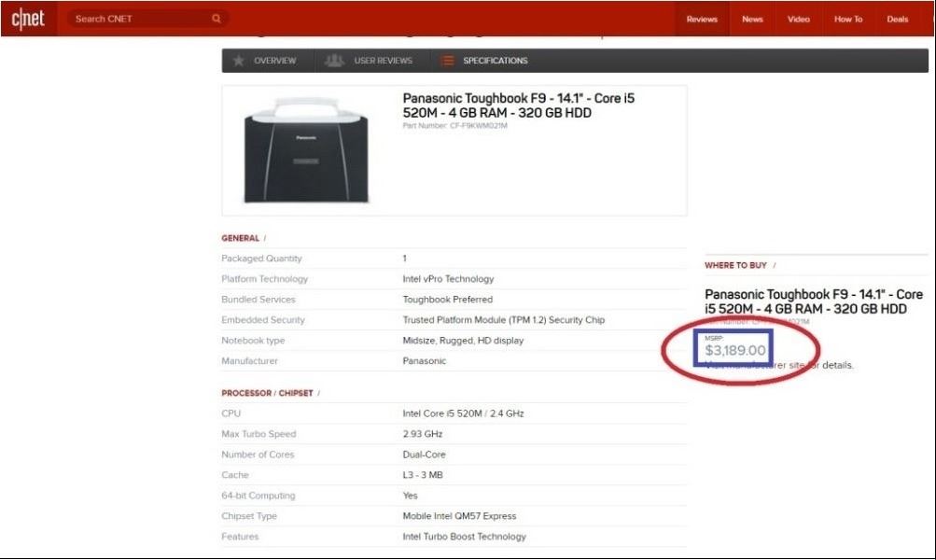
Task: Open the Deals page
Action: pos(897,20)
